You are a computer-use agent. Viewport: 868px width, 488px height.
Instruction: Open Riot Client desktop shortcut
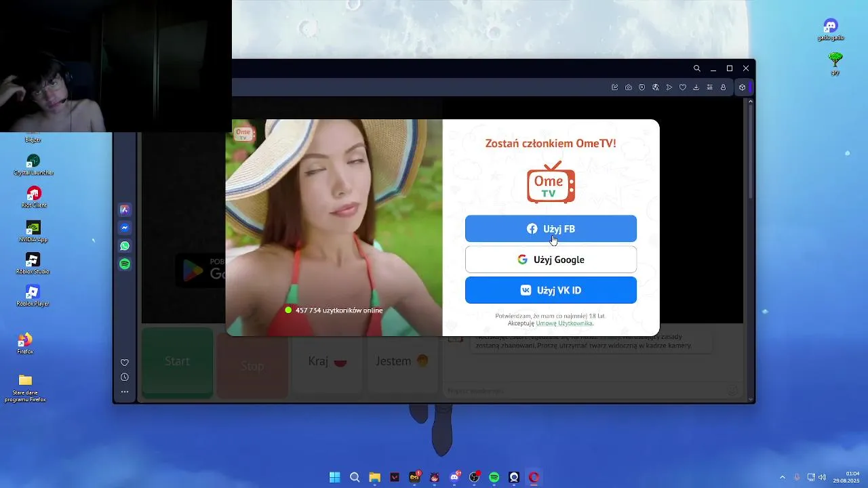(33, 197)
